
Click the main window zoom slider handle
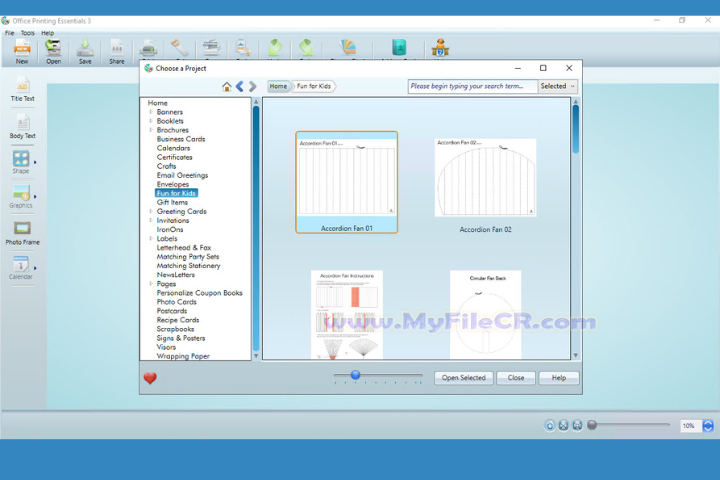[x=592, y=425]
